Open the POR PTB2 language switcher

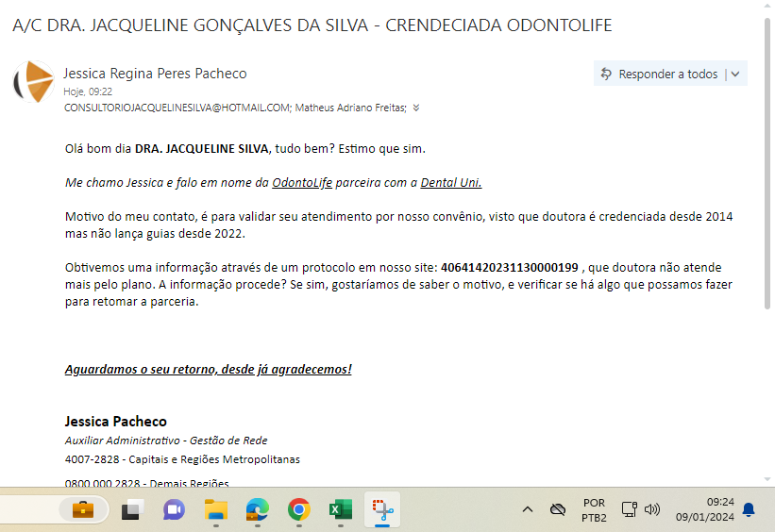pyautogui.click(x=594, y=509)
